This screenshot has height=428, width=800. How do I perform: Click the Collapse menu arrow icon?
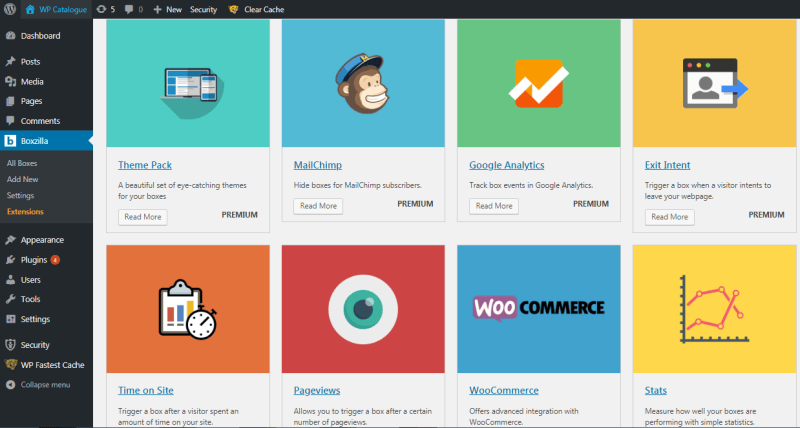(10, 385)
